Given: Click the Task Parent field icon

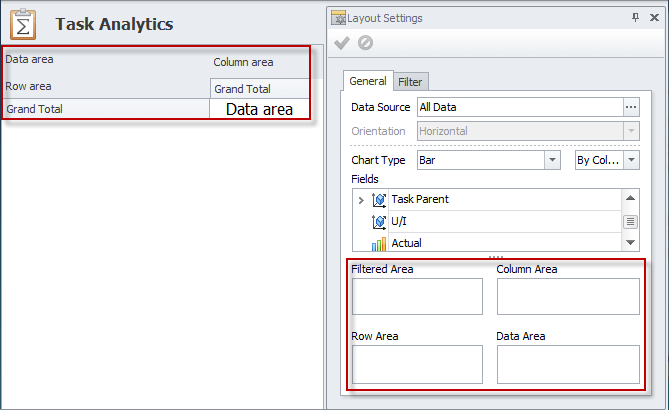Looking at the screenshot, I should pos(379,200).
